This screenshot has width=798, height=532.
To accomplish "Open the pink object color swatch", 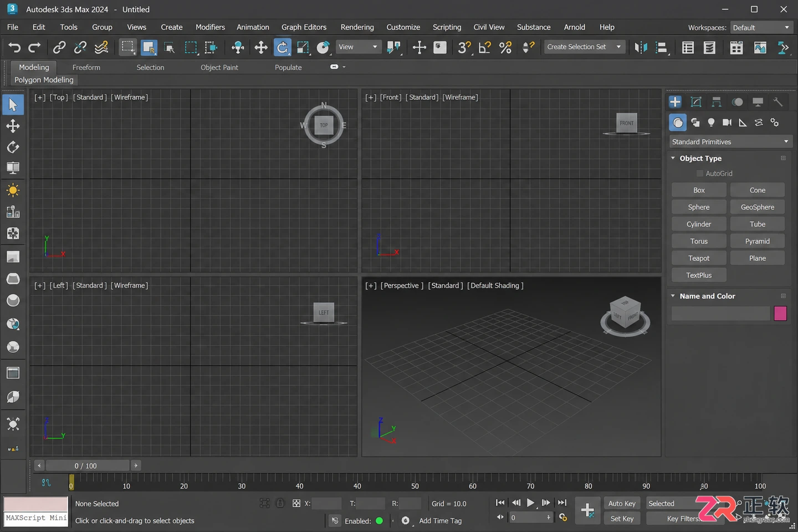I will [780, 314].
